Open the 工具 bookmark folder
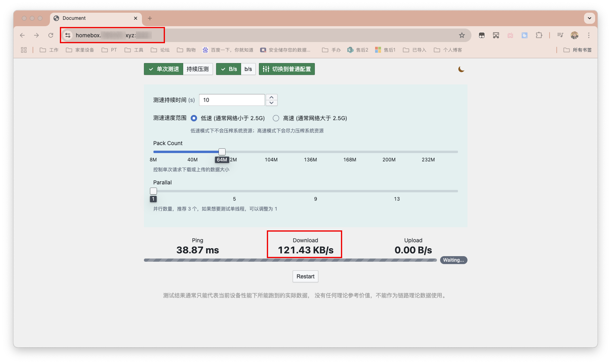This screenshot has height=364, width=611. pos(134,50)
